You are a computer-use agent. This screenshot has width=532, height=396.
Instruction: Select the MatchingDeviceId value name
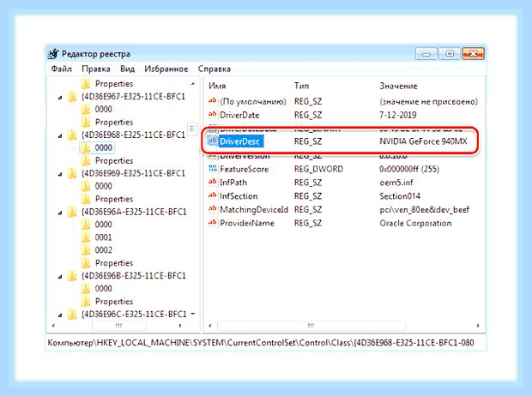(254, 209)
